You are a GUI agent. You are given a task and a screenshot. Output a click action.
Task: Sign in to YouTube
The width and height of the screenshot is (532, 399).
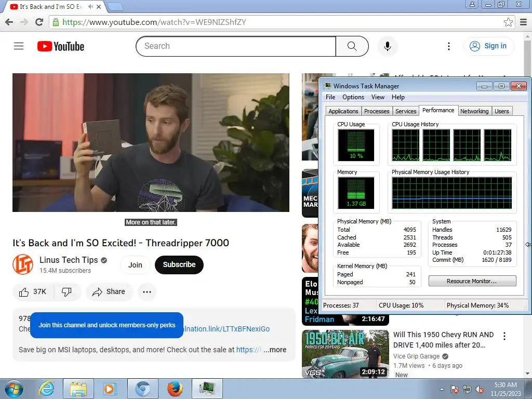point(488,46)
